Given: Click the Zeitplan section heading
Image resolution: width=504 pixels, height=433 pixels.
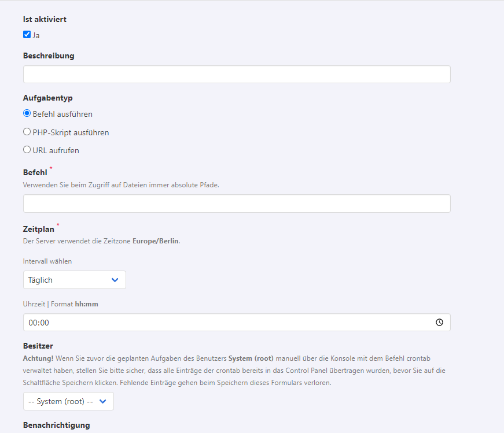Looking at the screenshot, I should pyautogui.click(x=38, y=230).
